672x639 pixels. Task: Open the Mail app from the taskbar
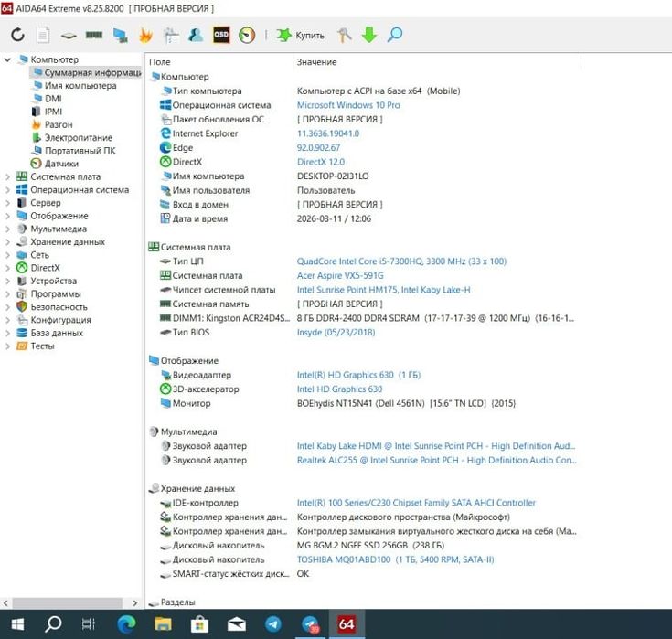pos(236,624)
